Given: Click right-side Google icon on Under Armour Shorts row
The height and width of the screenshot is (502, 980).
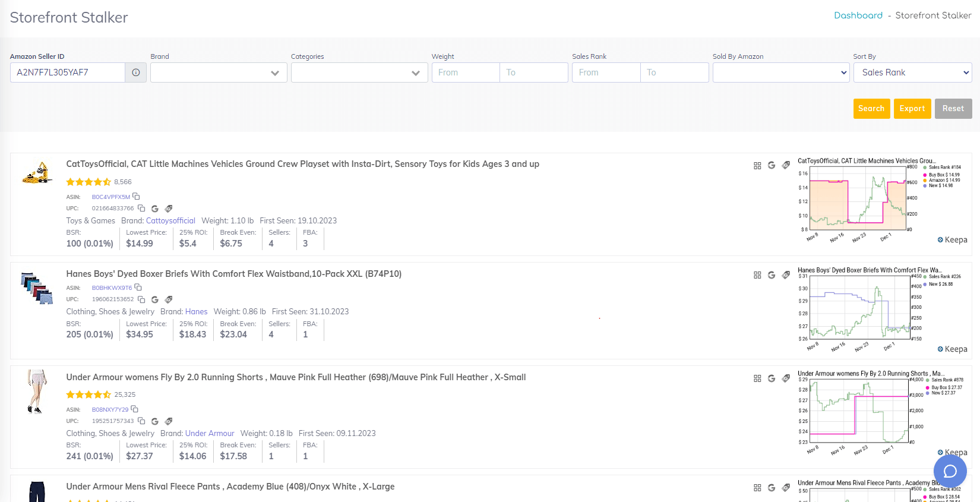Looking at the screenshot, I should [x=772, y=378].
